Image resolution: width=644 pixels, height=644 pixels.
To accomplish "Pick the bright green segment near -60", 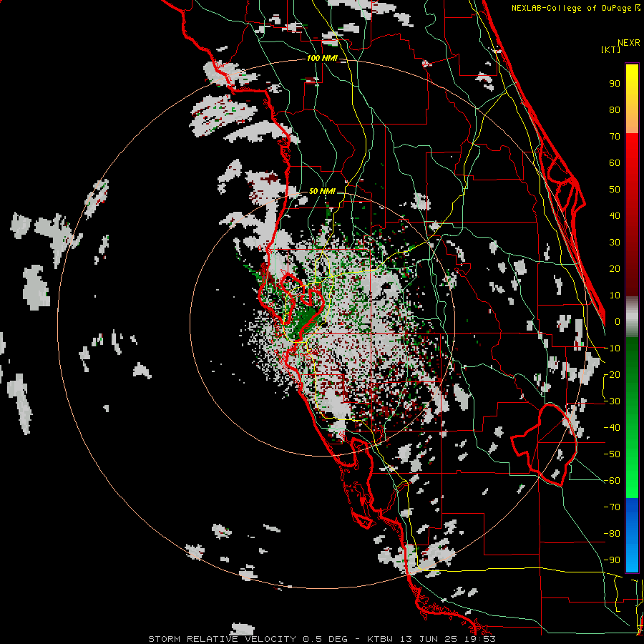I will tap(632, 481).
